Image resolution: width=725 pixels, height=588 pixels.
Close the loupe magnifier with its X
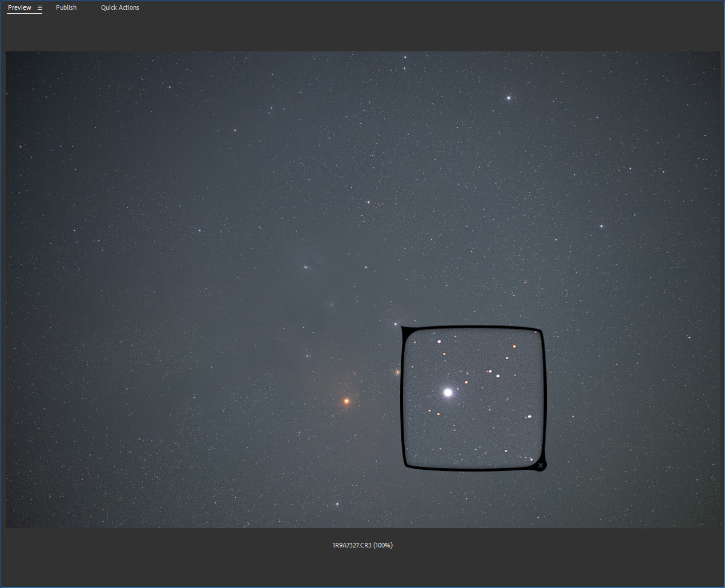(x=541, y=465)
